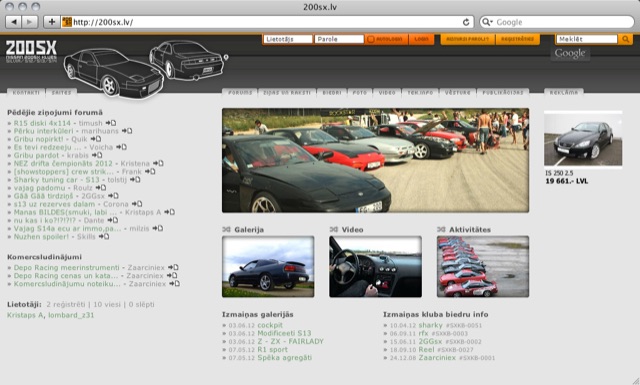The image size is (640, 385).
Task: Open the Kontakti tab
Action: [x=26, y=93]
